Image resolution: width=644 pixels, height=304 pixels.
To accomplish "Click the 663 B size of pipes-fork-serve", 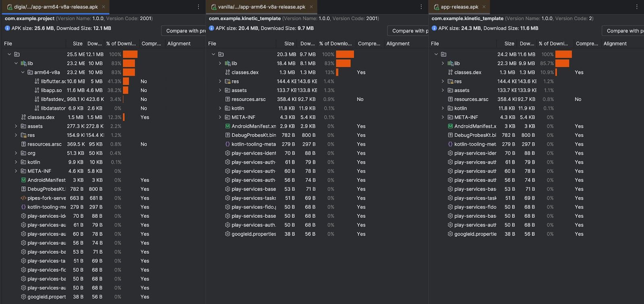I will click(x=77, y=198).
